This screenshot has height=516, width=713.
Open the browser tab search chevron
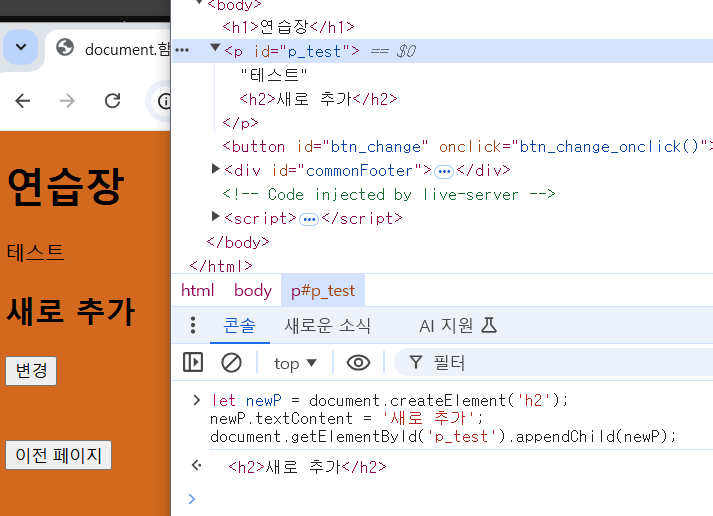coord(20,47)
